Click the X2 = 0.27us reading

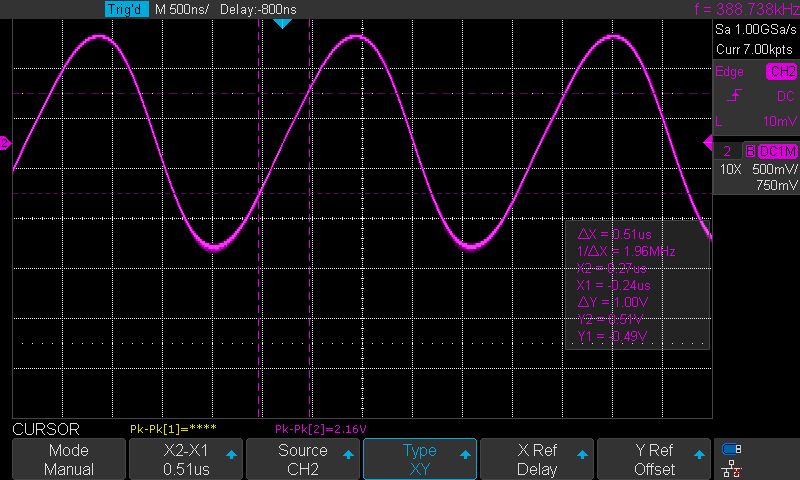[611, 268]
